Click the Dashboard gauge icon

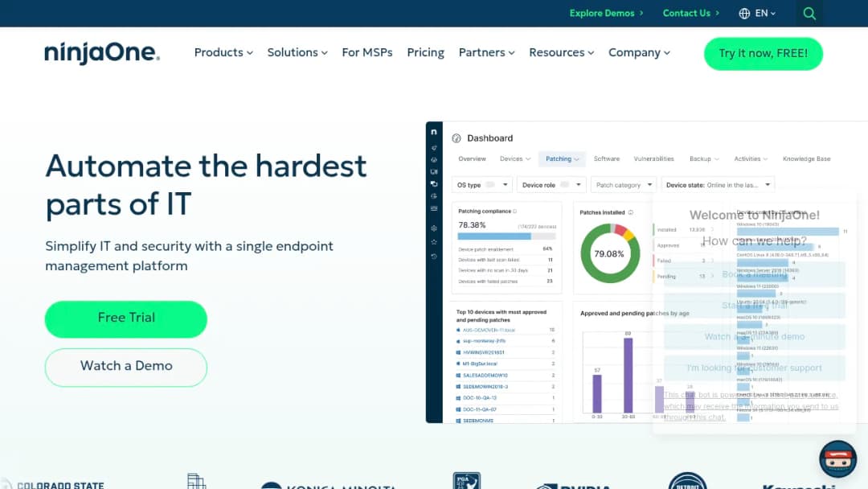pos(457,138)
